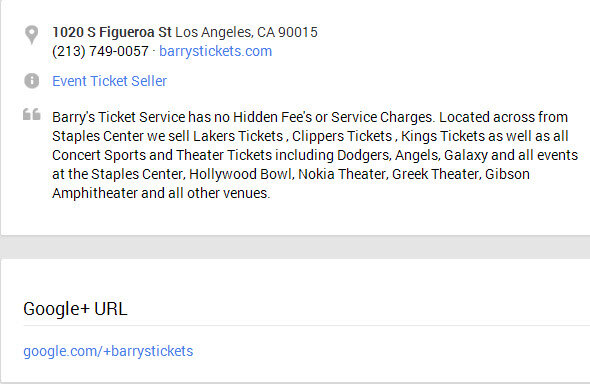The width and height of the screenshot is (590, 384).
Task: Click the words Clippers Tickets in description
Action: [342, 136]
